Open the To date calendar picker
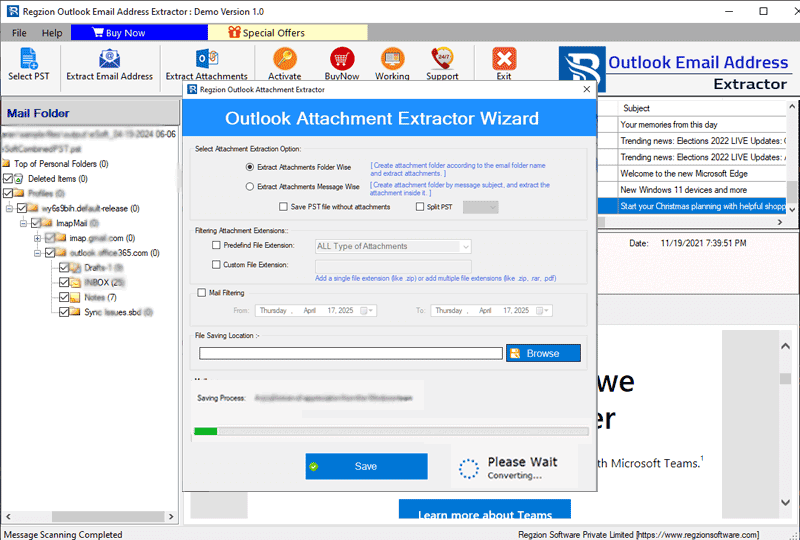The image size is (800, 540). coord(542,310)
